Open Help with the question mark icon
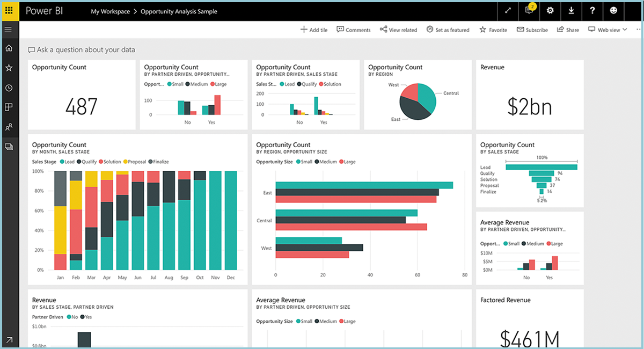 [592, 11]
